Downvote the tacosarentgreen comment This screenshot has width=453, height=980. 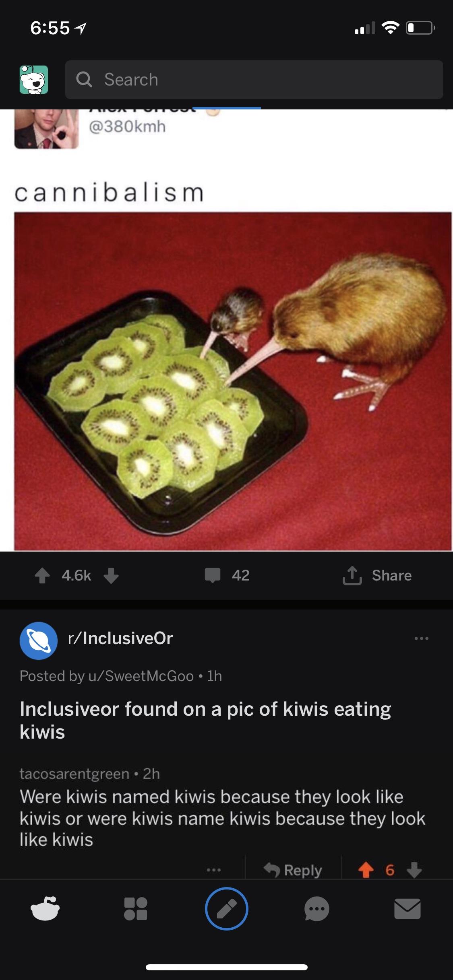[414, 870]
